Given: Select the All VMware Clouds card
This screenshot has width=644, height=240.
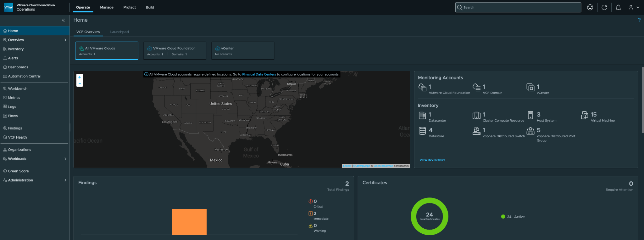Looking at the screenshot, I should point(107,51).
